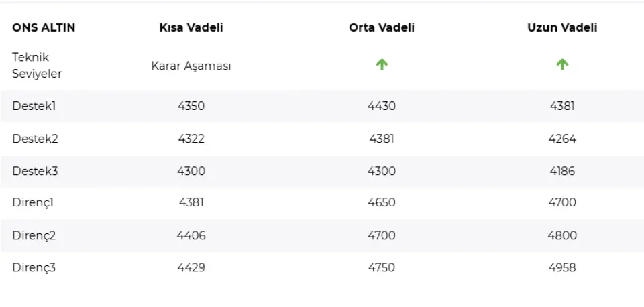Image resolution: width=644 pixels, height=307 pixels.
Task: Click the 4350 short-term Destek1 value
Action: [191, 106]
